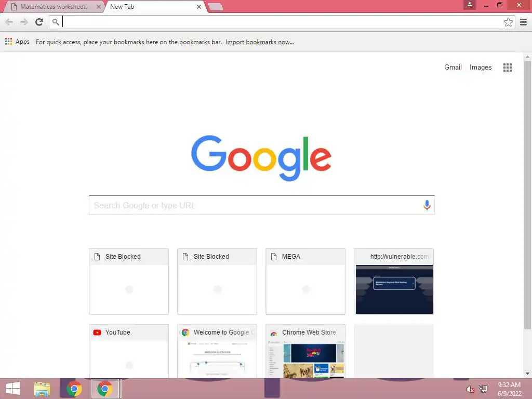Bookmark this page with the star icon
Screen dimensions: 532x399
(508, 22)
